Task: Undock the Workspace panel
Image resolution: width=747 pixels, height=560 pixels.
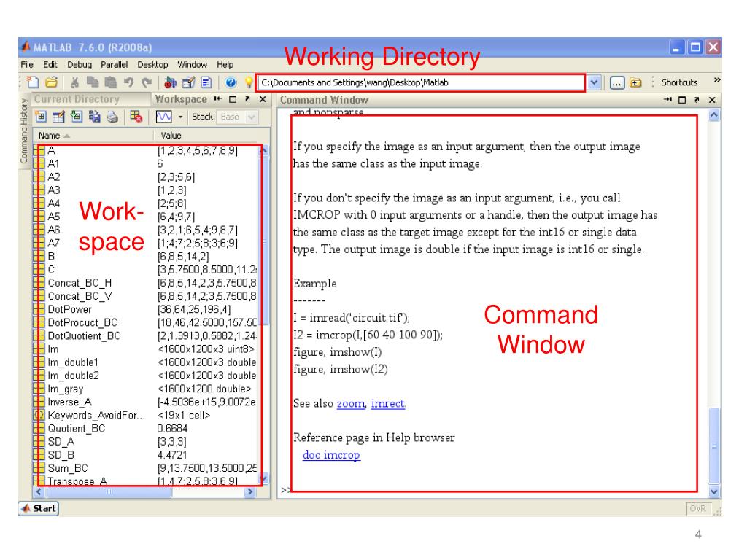Action: pyautogui.click(x=247, y=99)
